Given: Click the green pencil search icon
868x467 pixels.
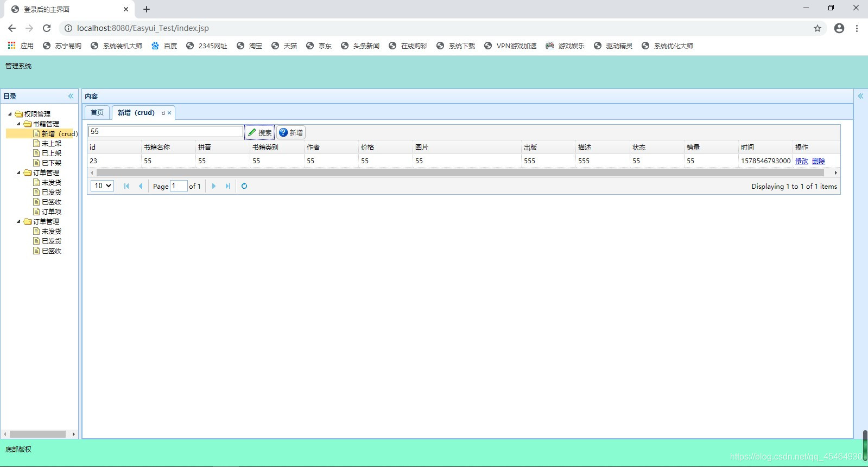Looking at the screenshot, I should tap(252, 132).
